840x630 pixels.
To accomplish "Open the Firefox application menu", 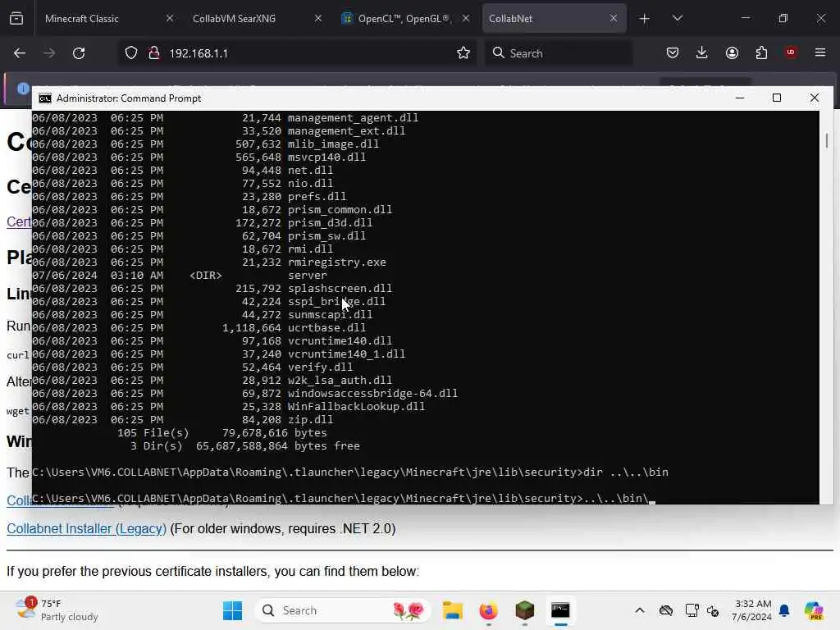I will pos(820,52).
